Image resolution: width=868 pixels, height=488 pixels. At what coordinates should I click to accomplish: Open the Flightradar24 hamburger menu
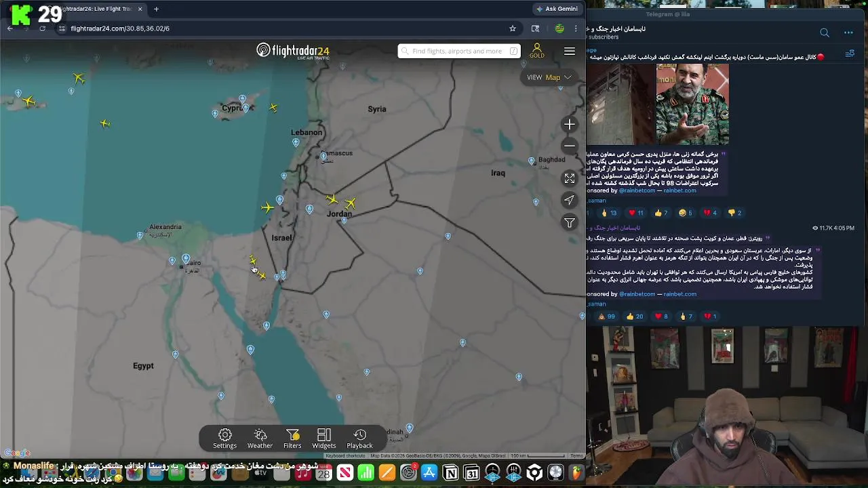pyautogui.click(x=570, y=51)
